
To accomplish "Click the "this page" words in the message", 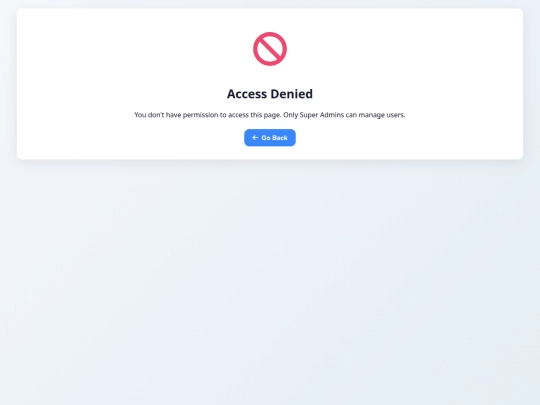I will pos(266,115).
